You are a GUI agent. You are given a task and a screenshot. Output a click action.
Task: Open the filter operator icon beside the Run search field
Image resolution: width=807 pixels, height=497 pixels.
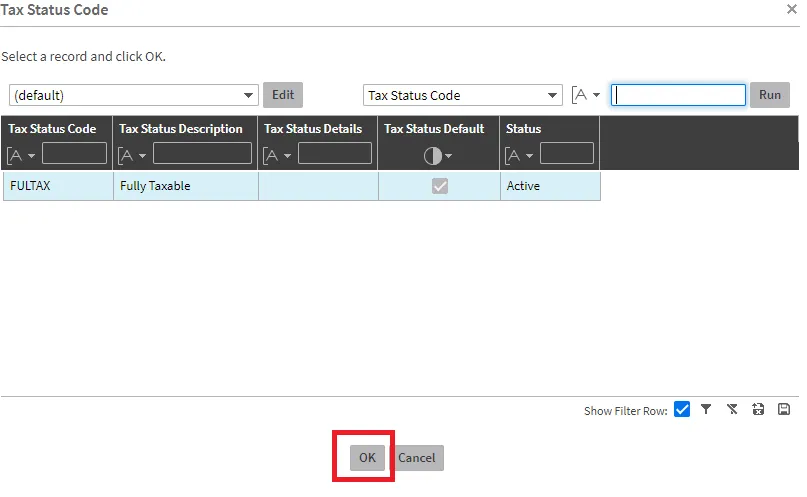pos(586,95)
